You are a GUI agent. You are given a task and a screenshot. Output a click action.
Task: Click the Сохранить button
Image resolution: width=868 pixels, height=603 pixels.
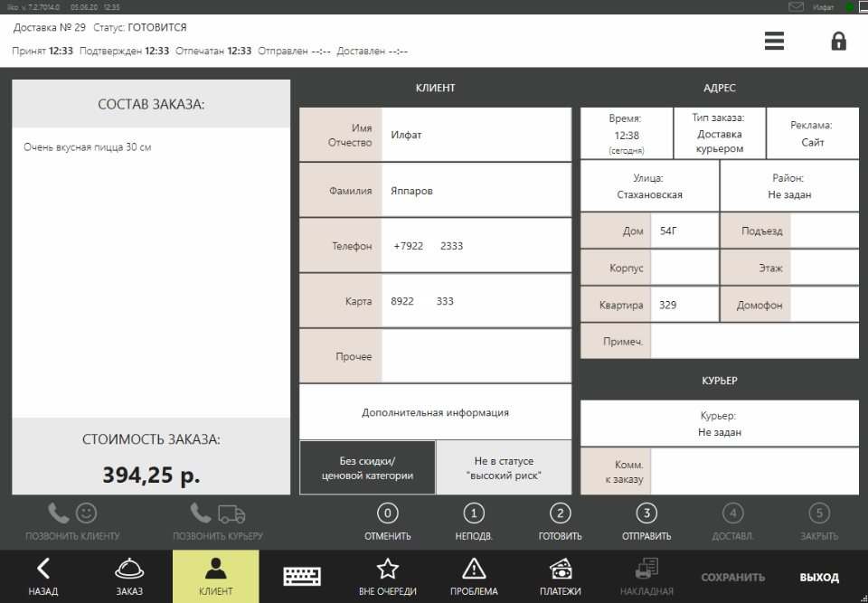point(733,577)
